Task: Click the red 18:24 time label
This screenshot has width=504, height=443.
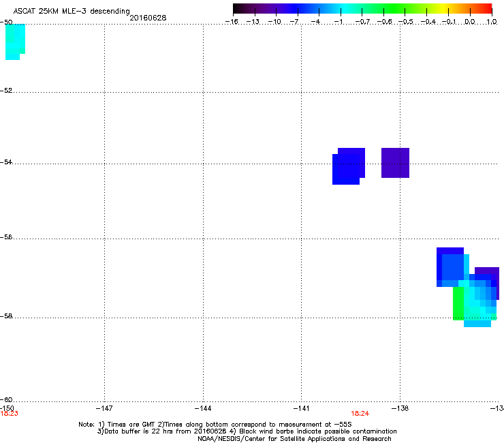Action: tap(360, 414)
